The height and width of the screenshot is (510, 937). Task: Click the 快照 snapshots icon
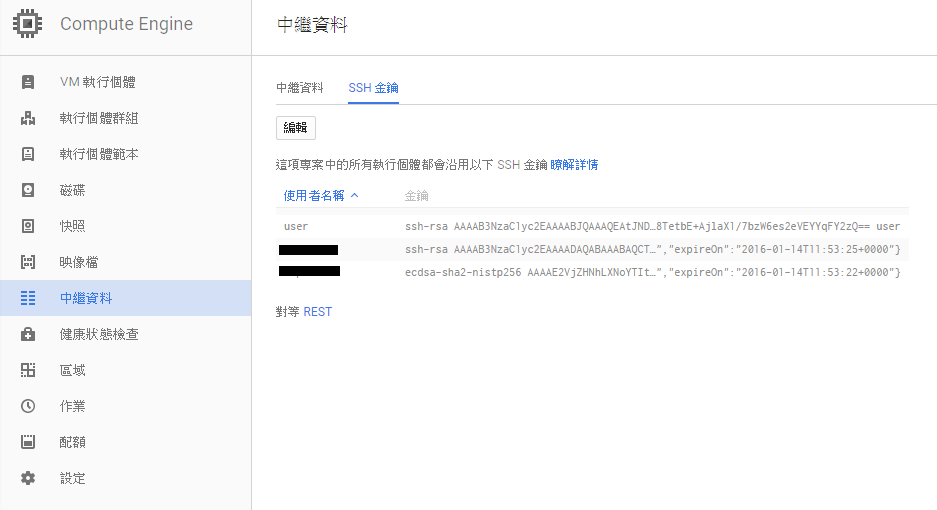(28, 226)
